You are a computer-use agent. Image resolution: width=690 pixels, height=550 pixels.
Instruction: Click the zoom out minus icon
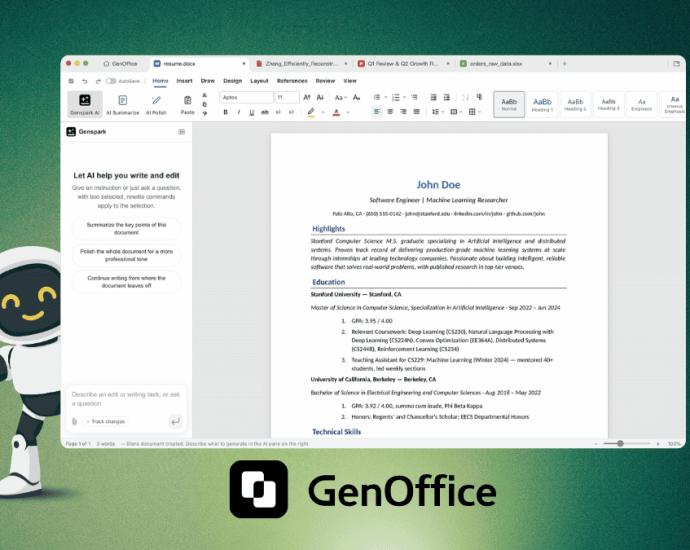coord(596,444)
